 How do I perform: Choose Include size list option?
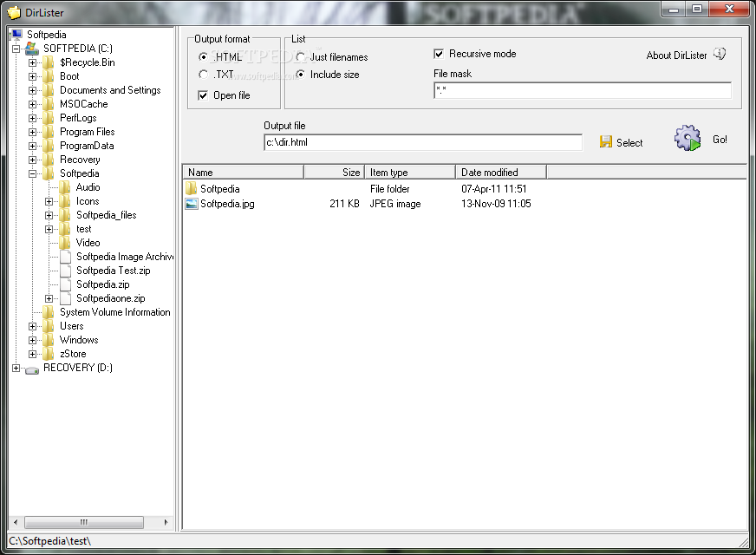coord(300,75)
